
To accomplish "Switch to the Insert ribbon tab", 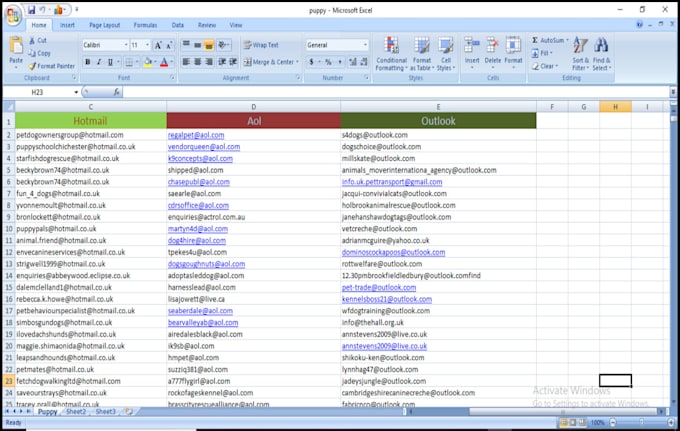I will tap(67, 25).
